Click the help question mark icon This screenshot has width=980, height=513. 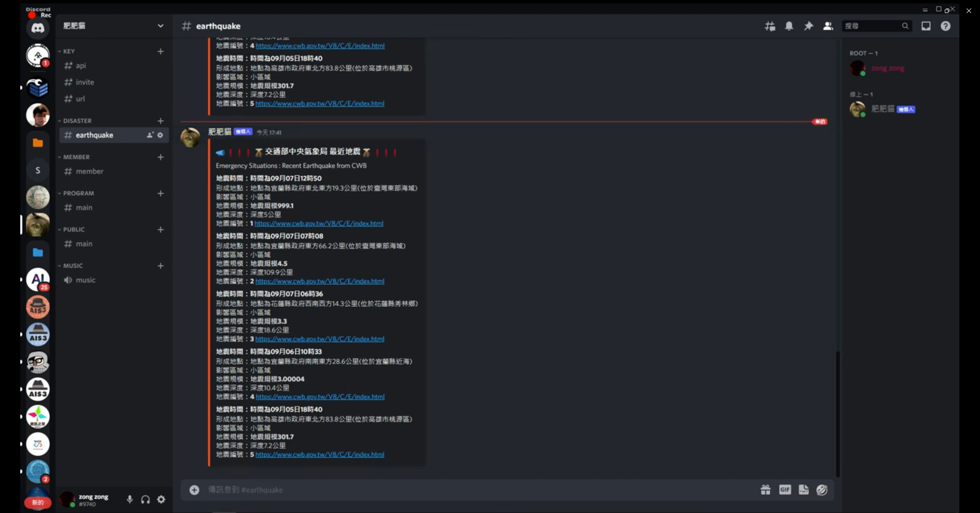945,26
